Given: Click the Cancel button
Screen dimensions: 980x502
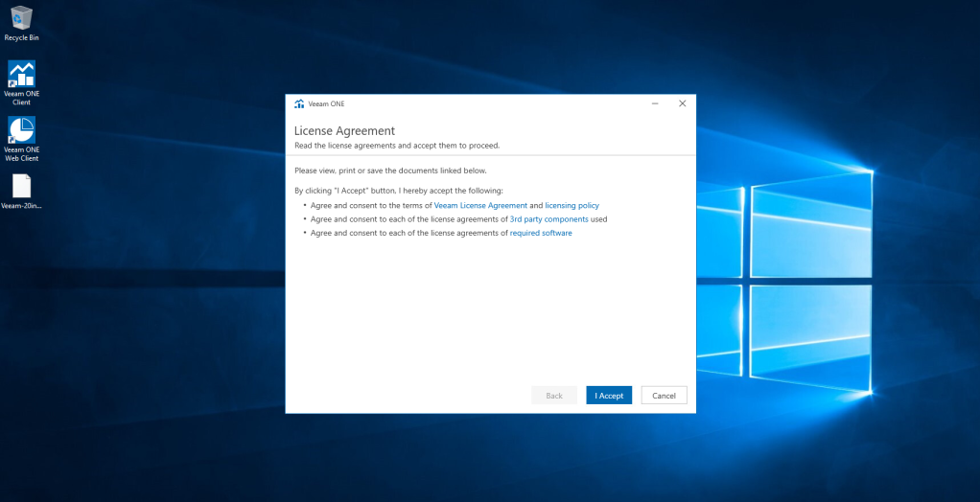Looking at the screenshot, I should [664, 396].
